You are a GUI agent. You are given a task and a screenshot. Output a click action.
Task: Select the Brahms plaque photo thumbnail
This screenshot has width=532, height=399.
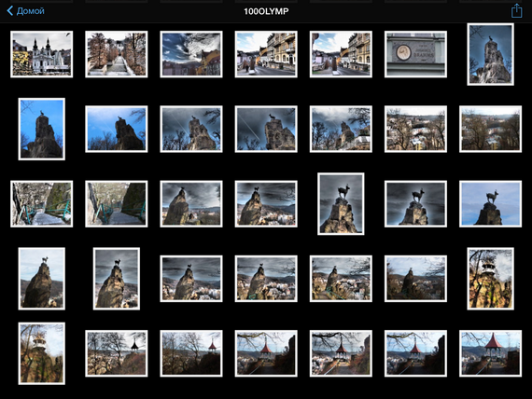415,54
